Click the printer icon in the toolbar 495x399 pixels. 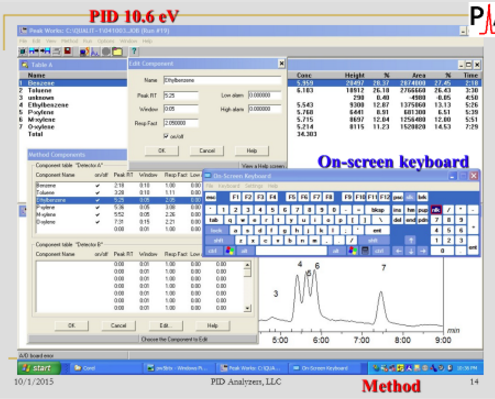click(57, 51)
